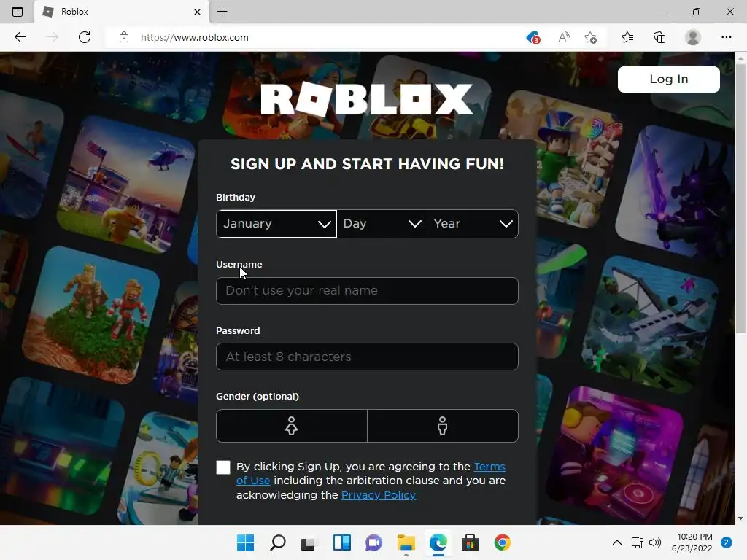Click the browser forward arrow
The width and height of the screenshot is (747, 560).
click(x=52, y=37)
